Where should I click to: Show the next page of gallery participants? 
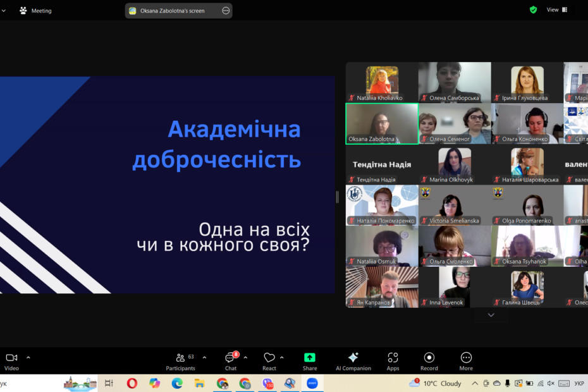click(x=491, y=315)
